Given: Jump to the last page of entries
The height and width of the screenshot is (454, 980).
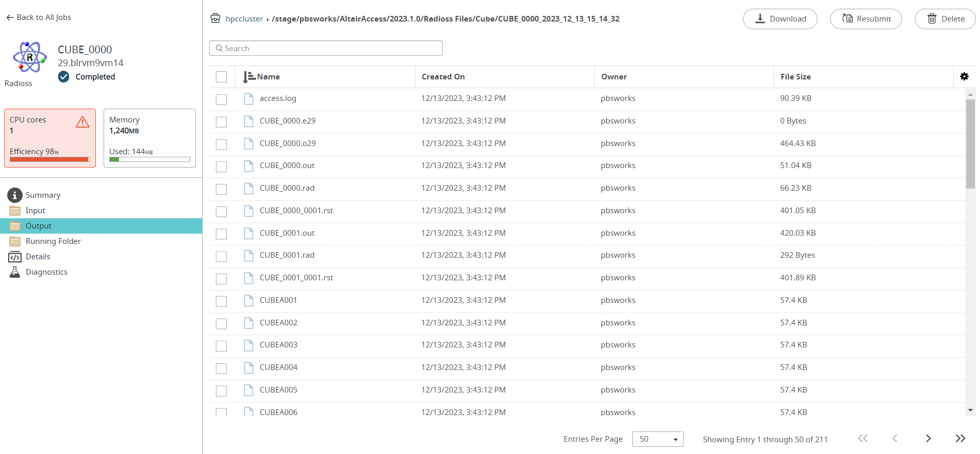Looking at the screenshot, I should tap(961, 439).
